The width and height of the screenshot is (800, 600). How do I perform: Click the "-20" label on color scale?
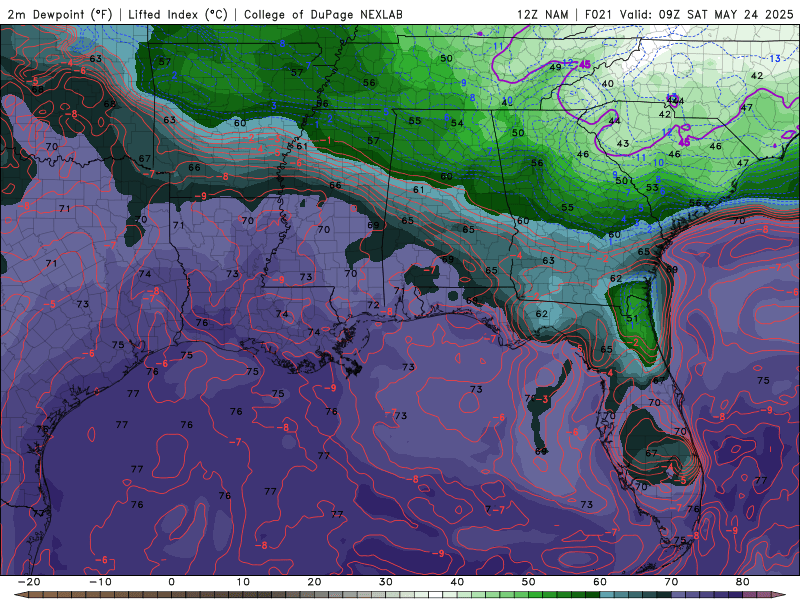coord(29,582)
